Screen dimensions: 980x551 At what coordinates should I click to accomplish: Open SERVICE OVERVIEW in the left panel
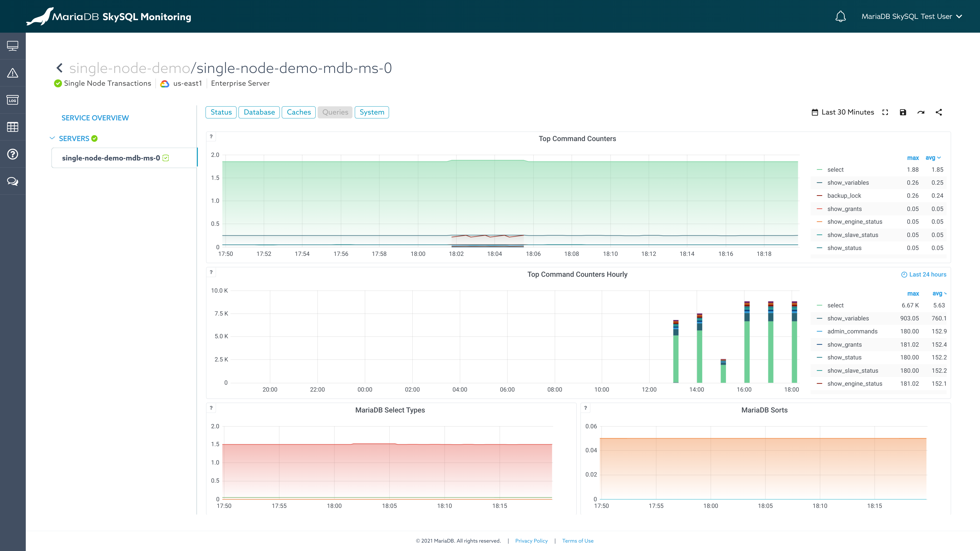(95, 118)
